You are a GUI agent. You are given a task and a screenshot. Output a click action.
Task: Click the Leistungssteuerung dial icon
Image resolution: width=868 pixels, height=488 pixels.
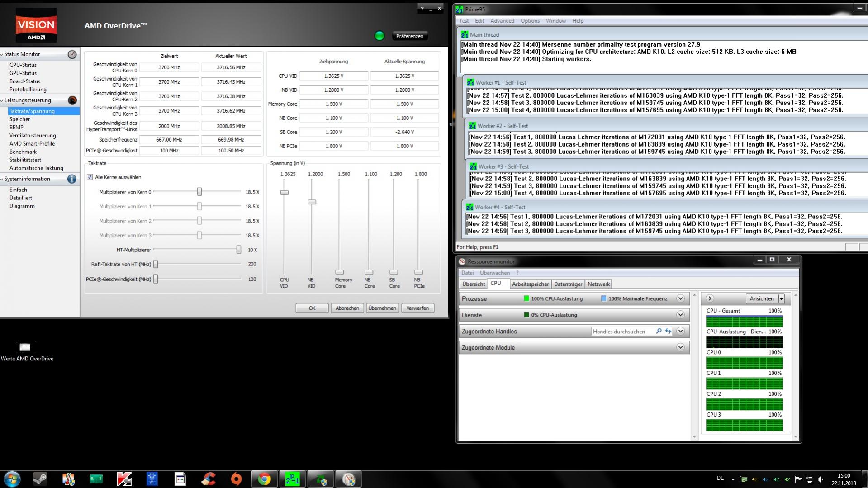click(x=72, y=100)
